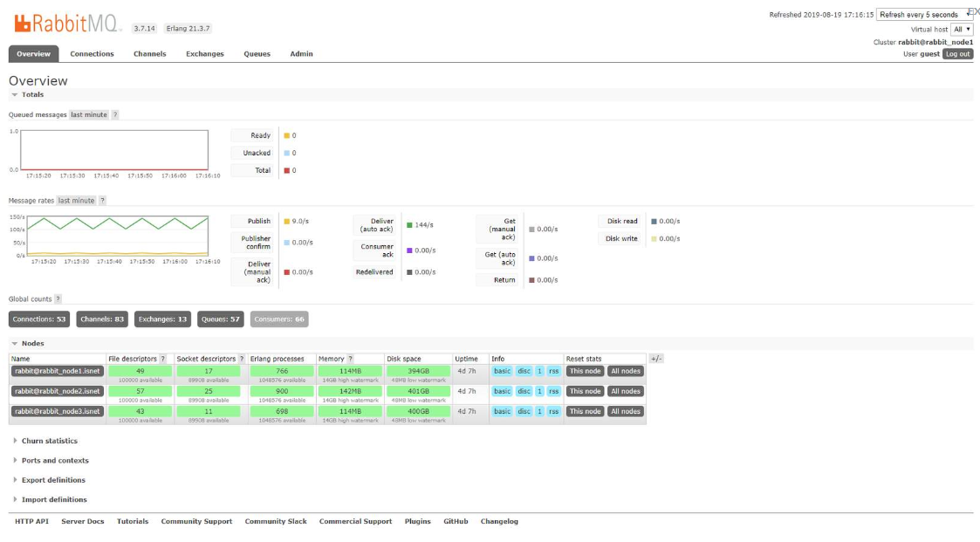Open the Global counts help icon
Viewport: 980px width, 542px height.
pos(58,298)
